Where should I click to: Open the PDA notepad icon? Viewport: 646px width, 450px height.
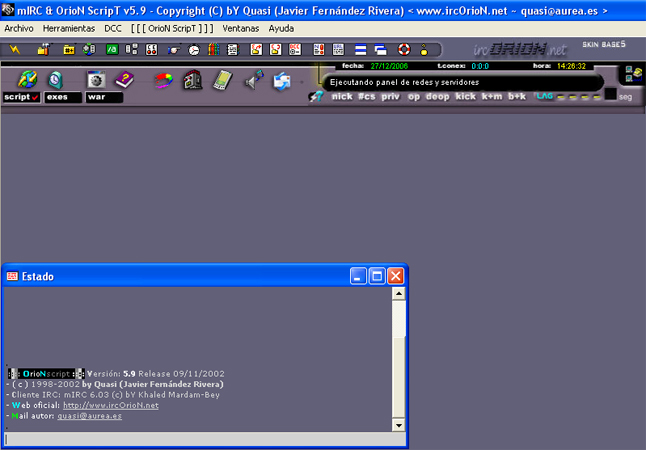pyautogui.click(x=222, y=80)
